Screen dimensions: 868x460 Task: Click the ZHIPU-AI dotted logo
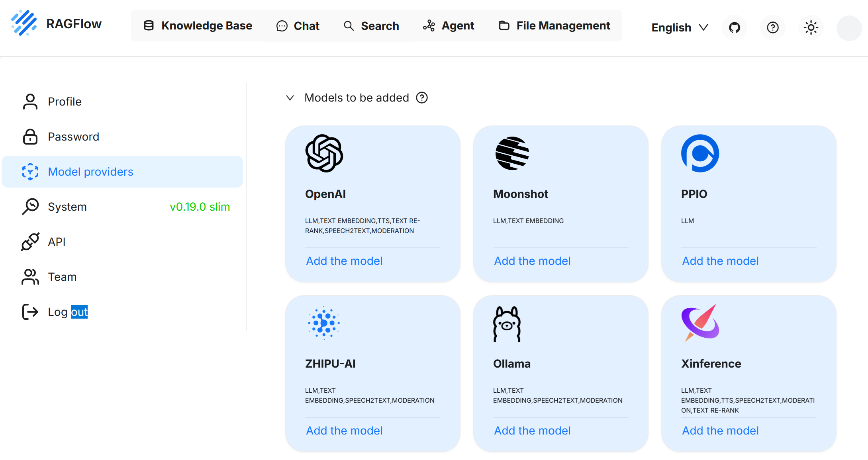pos(324,323)
